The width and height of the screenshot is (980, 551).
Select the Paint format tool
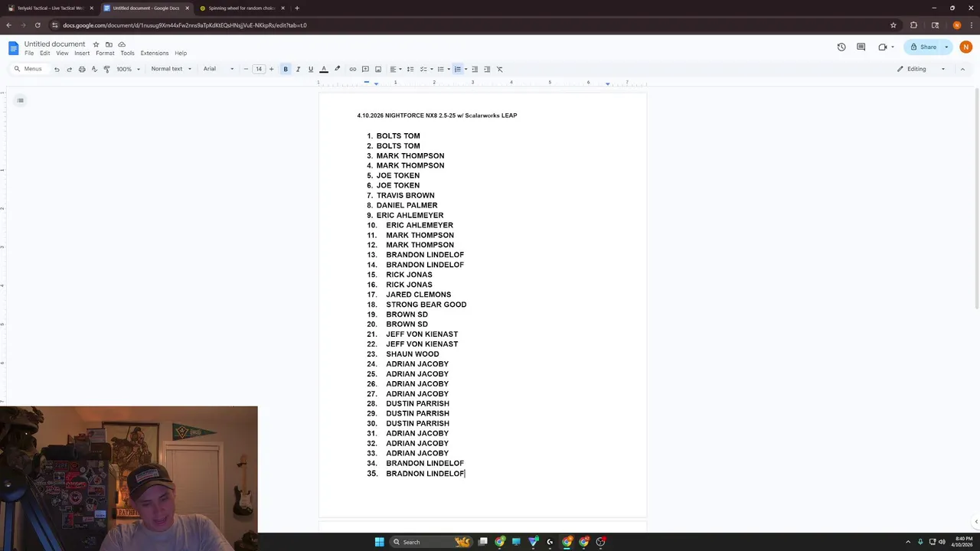106,69
